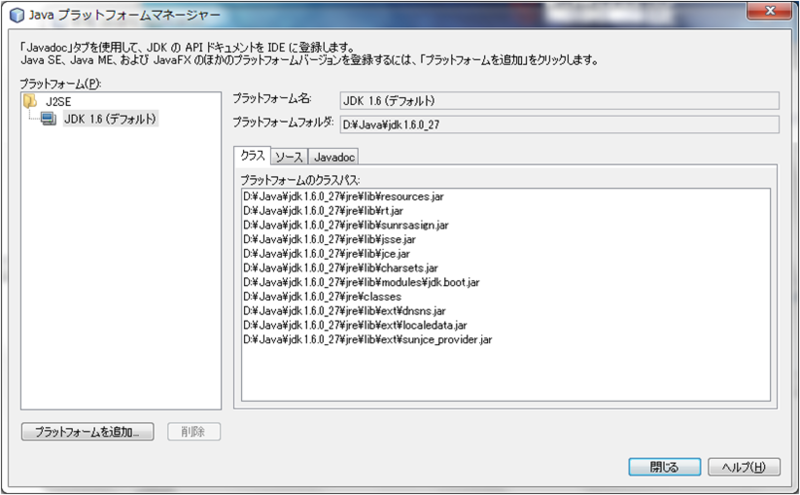Viewport: 800px width, 495px height.
Task: Click the disabled 削除 button
Action: (x=194, y=432)
